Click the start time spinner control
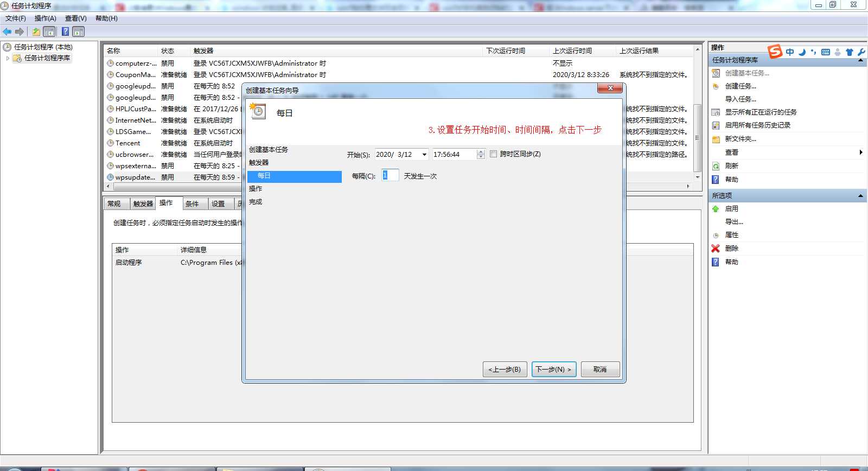This screenshot has height=471, width=868. (x=481, y=155)
